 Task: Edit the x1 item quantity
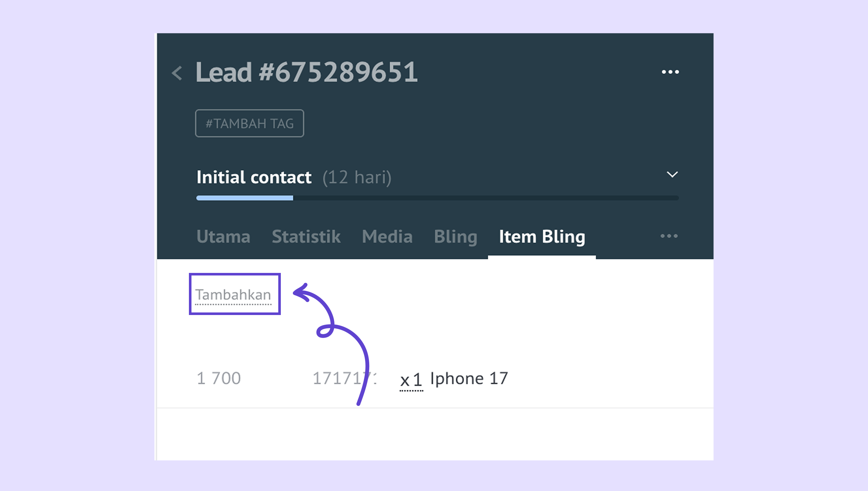[411, 380]
